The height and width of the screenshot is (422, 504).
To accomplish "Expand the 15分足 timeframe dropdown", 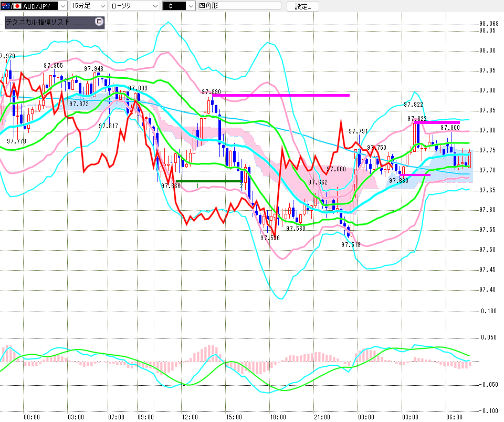I will [x=102, y=6].
